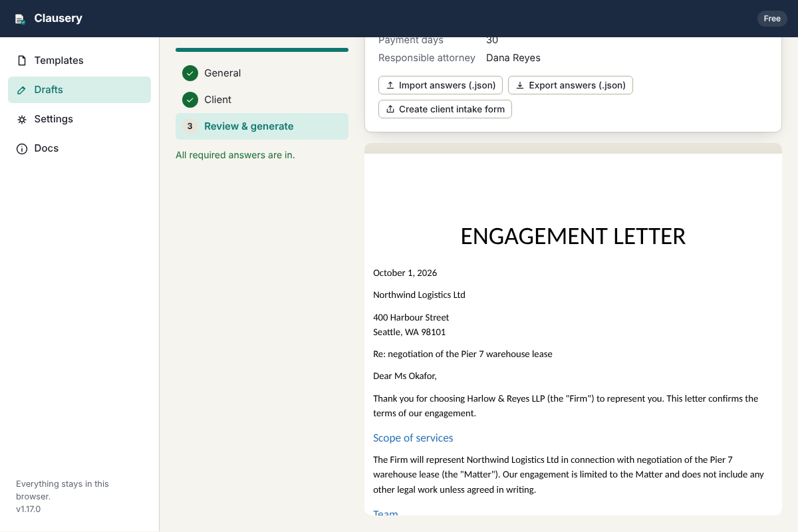The width and height of the screenshot is (798, 532).
Task: Click the intake form share icon
Action: pyautogui.click(x=390, y=109)
